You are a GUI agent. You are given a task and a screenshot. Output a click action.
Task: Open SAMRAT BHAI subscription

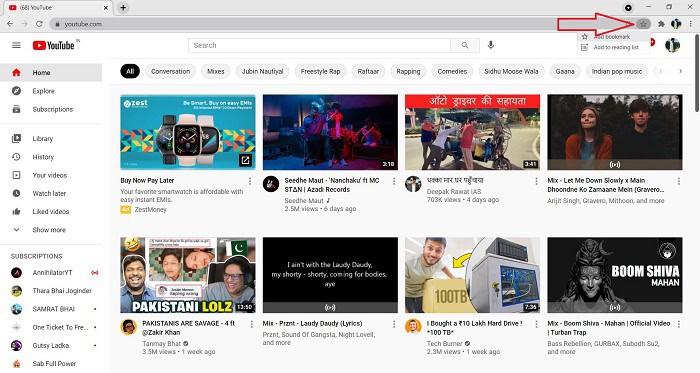51,309
